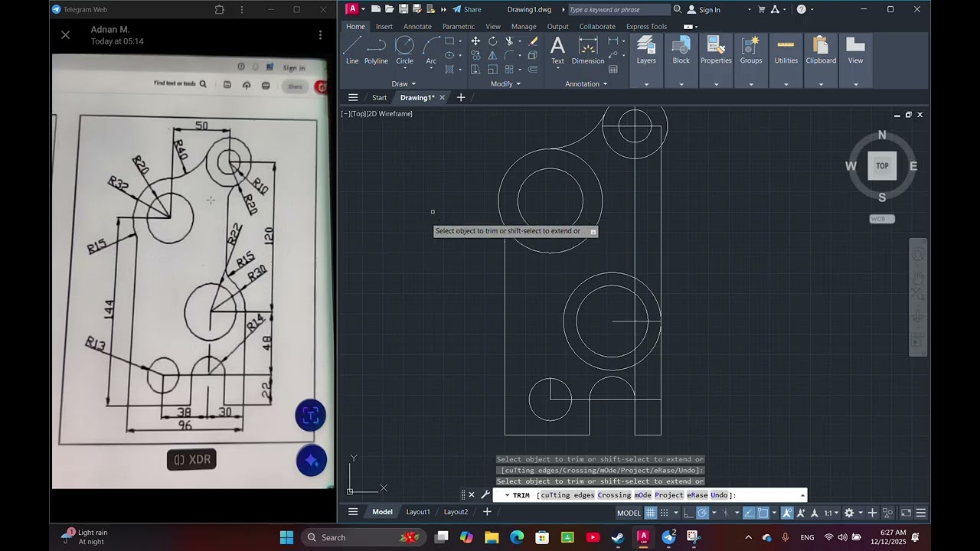Open the Layers panel icon
This screenshot has height=551, width=980.
646,51
